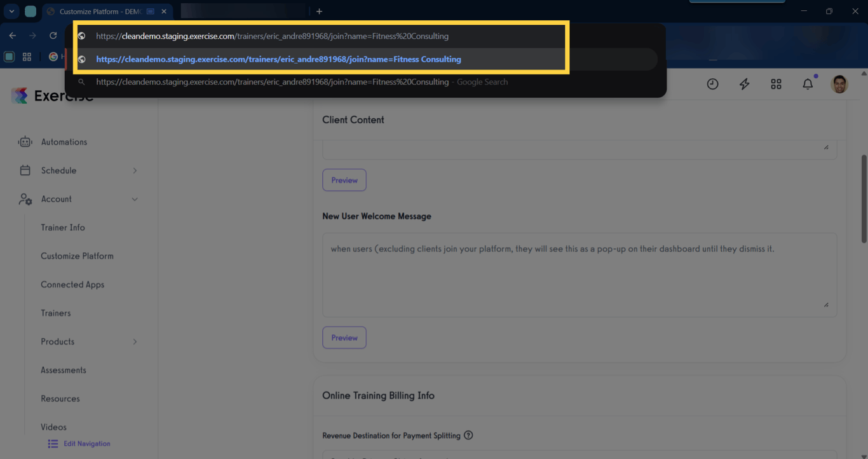Click the Online Training Billing Info heading
This screenshot has height=459, width=868.
[378, 395]
